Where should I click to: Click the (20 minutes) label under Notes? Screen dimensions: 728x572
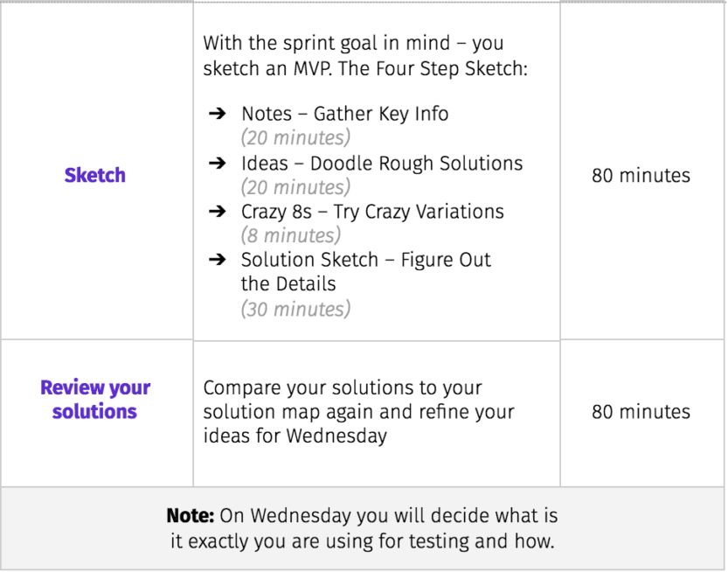[295, 137]
